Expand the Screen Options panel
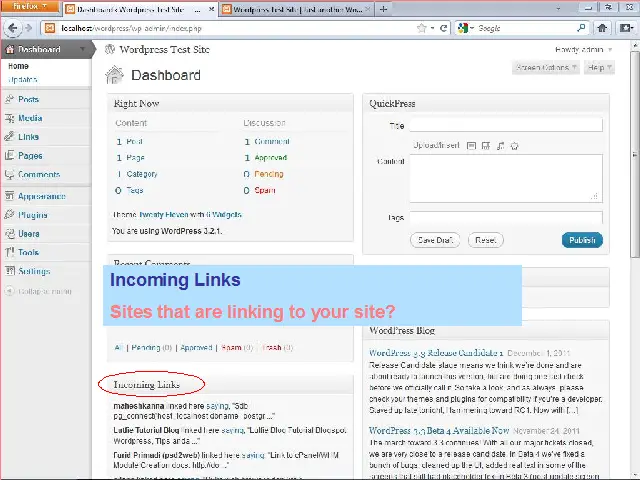This screenshot has height=480, width=640. pyautogui.click(x=546, y=67)
